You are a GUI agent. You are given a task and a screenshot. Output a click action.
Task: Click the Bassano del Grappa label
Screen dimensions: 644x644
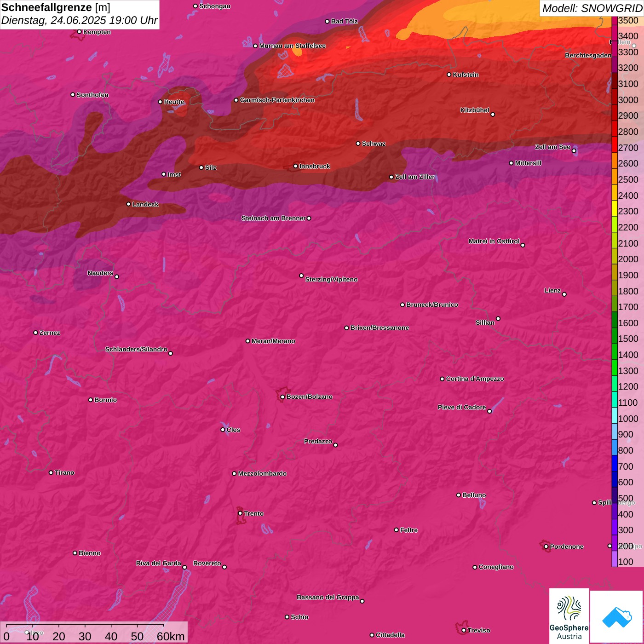(328, 597)
